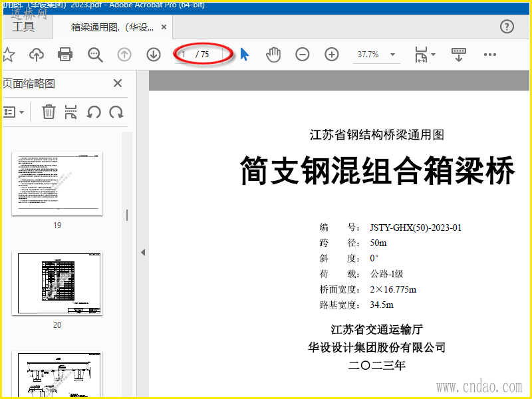The width and height of the screenshot is (532, 399).
Task: Close the 箱梁通用图 document tab
Action: [x=164, y=27]
